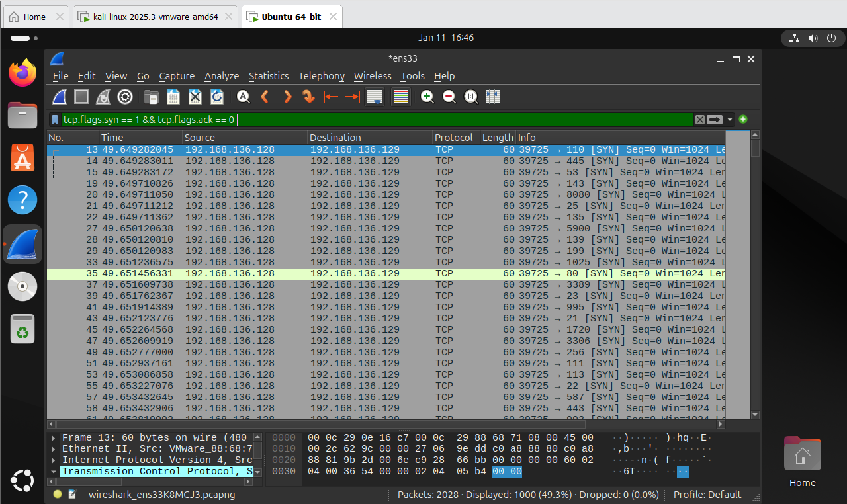
Task: Reload this capture file icon
Action: pyautogui.click(x=216, y=97)
